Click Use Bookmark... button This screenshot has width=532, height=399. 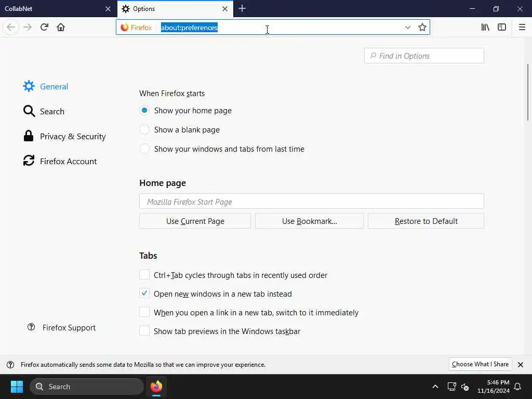click(x=310, y=221)
